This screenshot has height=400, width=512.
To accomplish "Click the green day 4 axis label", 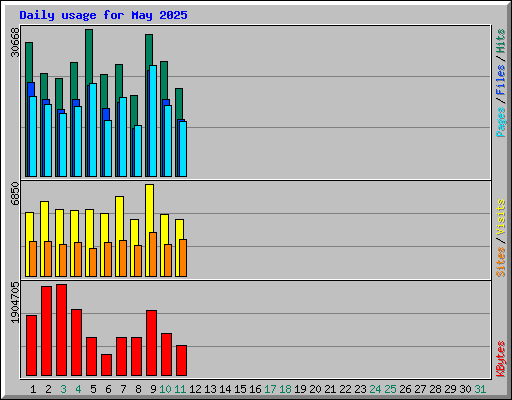I will tap(78, 389).
